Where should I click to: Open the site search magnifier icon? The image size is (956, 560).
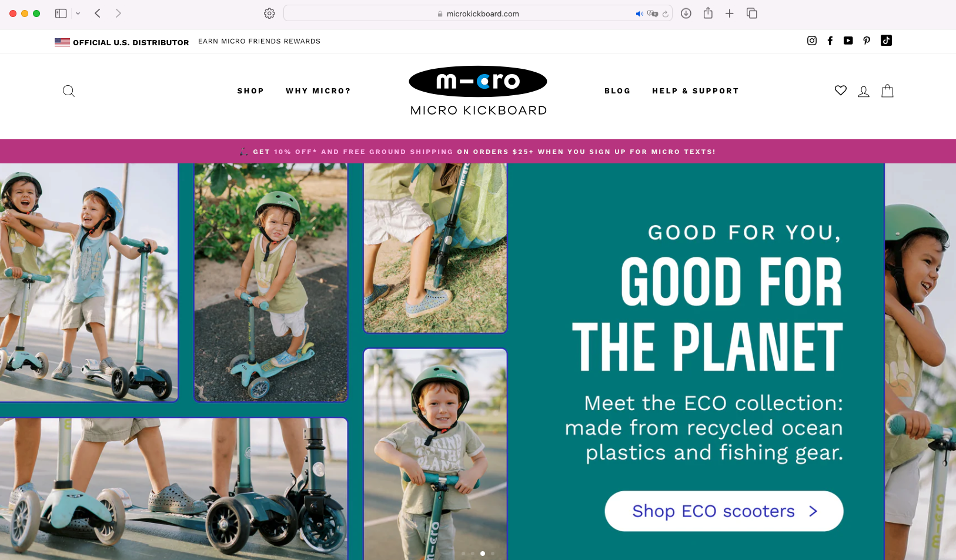(x=69, y=91)
